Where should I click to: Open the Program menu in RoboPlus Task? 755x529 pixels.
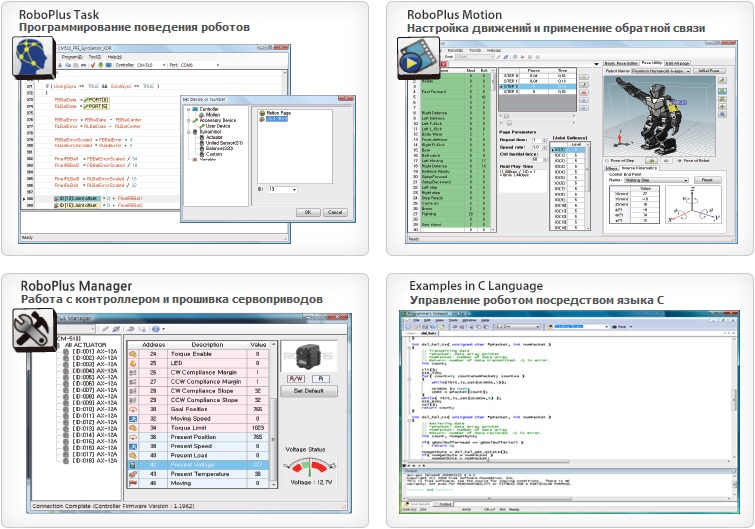[73, 57]
